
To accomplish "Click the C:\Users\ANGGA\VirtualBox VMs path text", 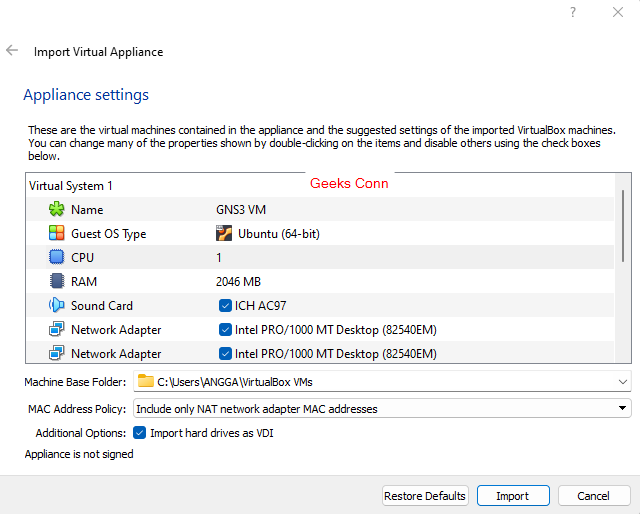I will (x=235, y=382).
